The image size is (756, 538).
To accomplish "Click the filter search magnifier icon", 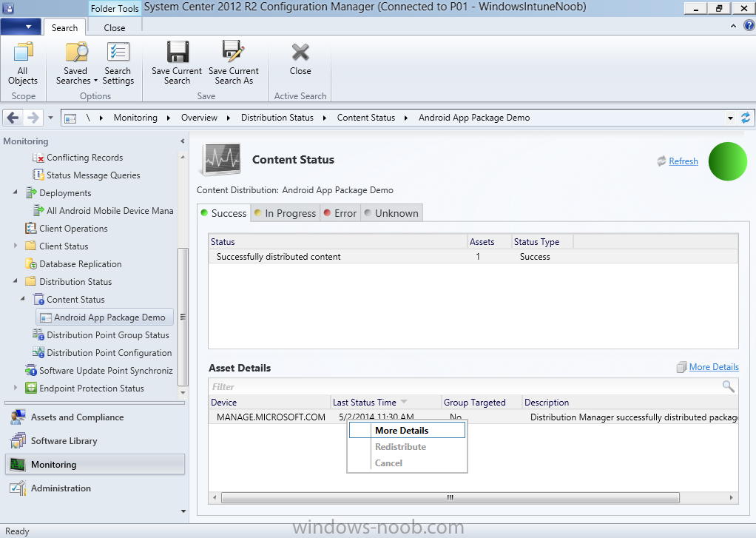I will point(729,386).
